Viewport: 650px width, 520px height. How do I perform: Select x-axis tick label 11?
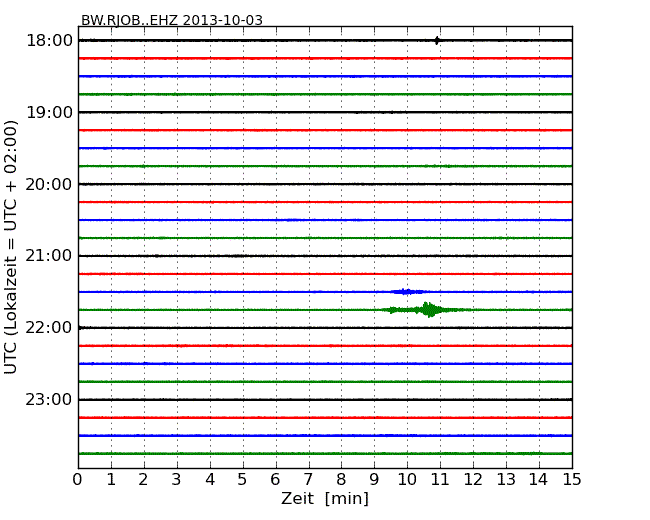440,480
